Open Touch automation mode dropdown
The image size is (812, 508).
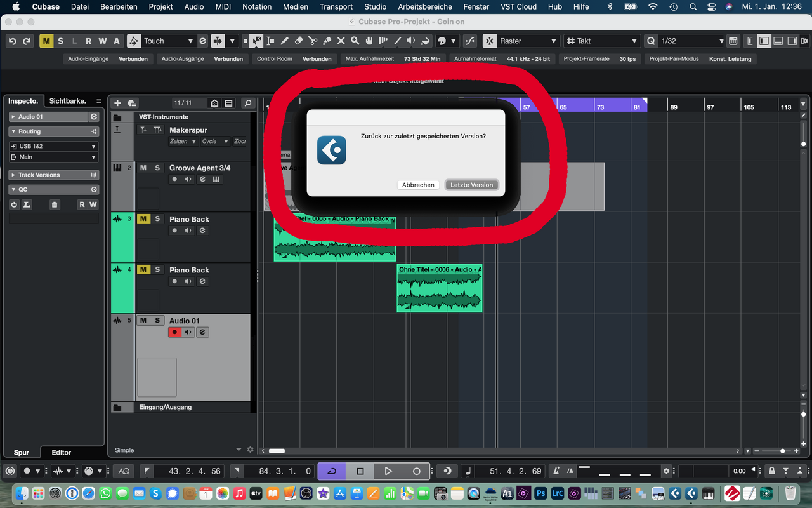[169, 41]
